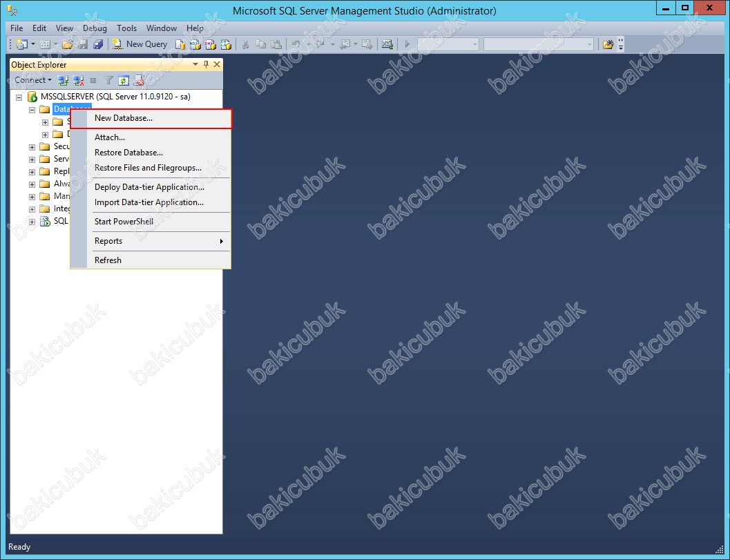Click the Redo arrow icon
This screenshot has width=730, height=560.
(x=320, y=44)
